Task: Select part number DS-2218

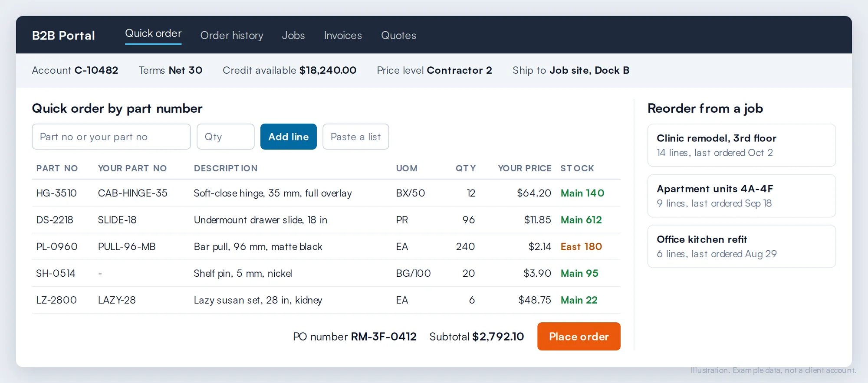Action: click(55, 220)
